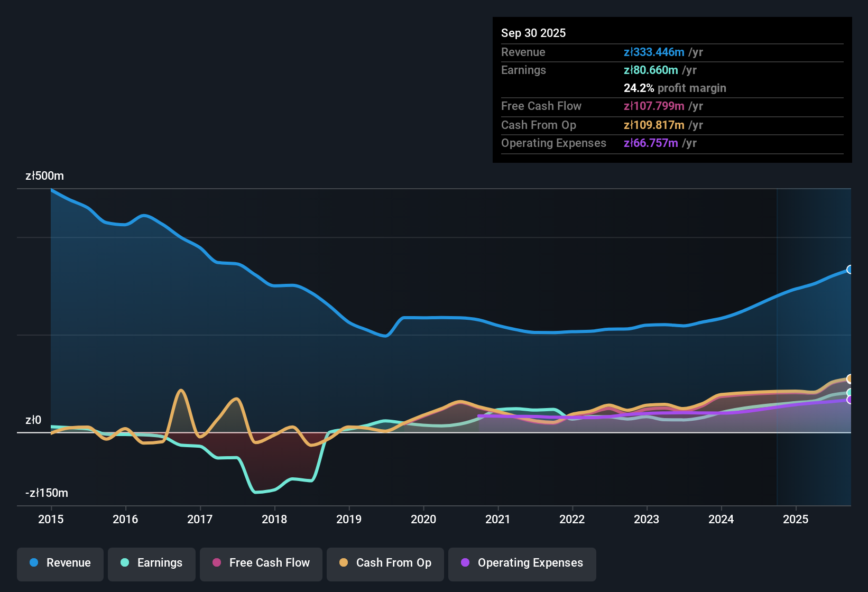Select the Revenue endpoint marker on the chart
The image size is (868, 592).
[x=849, y=270]
